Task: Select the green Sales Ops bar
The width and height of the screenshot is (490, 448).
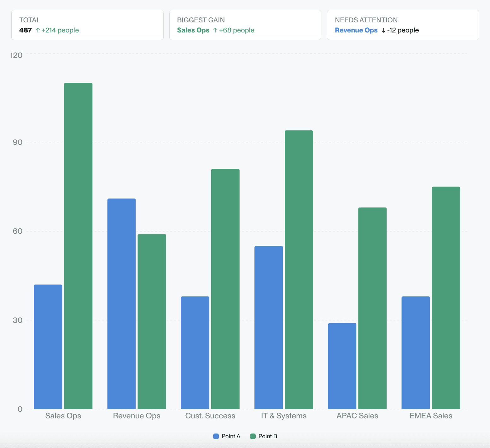Action: pos(78,246)
